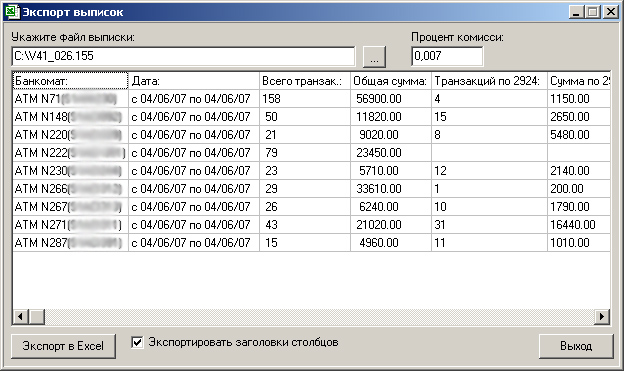Click the horizontal scrollbar right arrow
The height and width of the screenshot is (371, 624).
[x=602, y=317]
